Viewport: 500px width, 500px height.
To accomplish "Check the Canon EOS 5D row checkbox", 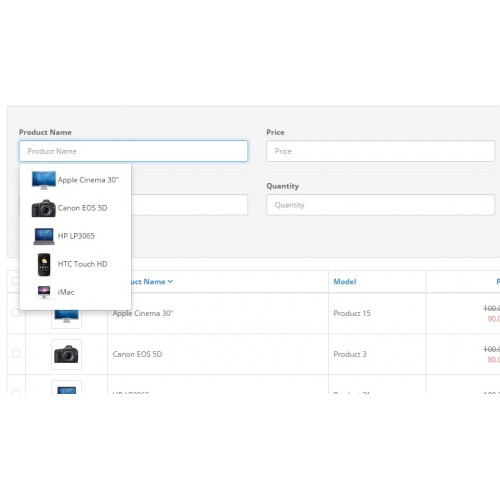I will (16, 353).
